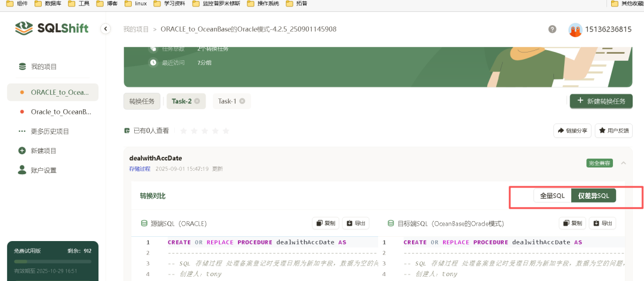Image resolution: width=644 pixels, height=281 pixels.
Task: Click the dealwithAccDate procedure title
Action: coord(156,158)
